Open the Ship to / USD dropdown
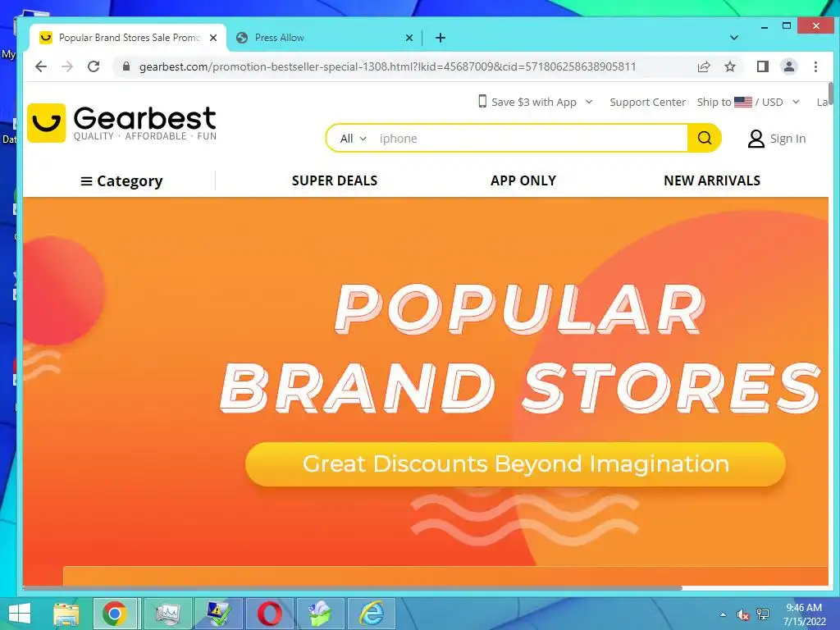Screen dimensions: 840x630 [x=748, y=102]
